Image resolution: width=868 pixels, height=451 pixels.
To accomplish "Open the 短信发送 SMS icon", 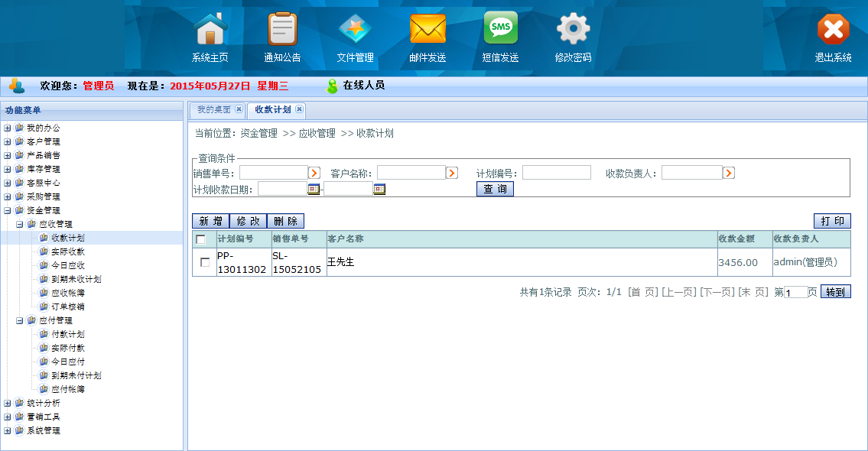I will click(x=500, y=30).
